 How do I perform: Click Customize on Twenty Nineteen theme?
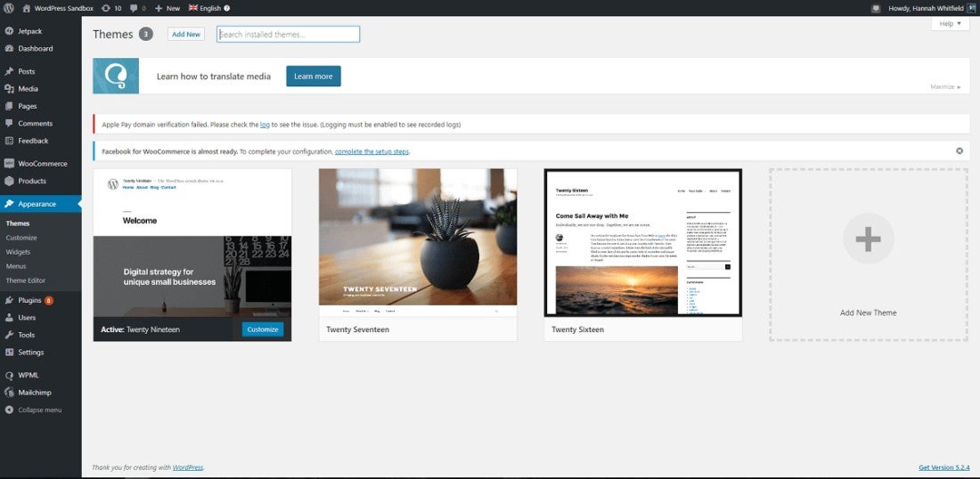point(263,329)
